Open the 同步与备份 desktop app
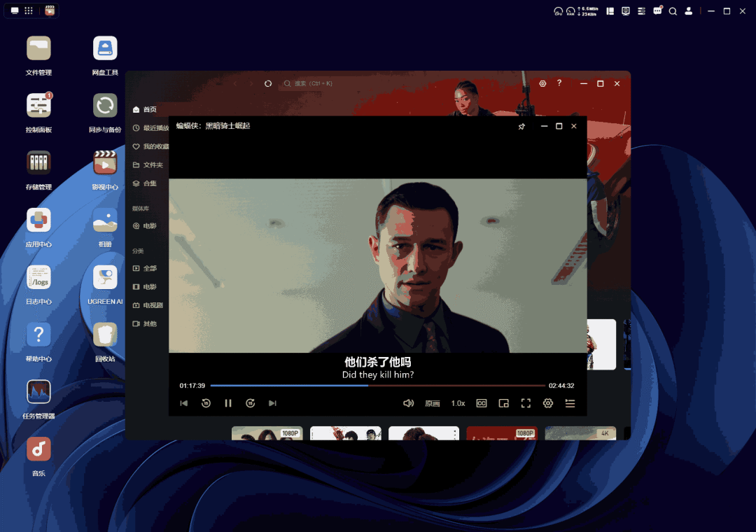The height and width of the screenshot is (532, 756). pyautogui.click(x=105, y=106)
